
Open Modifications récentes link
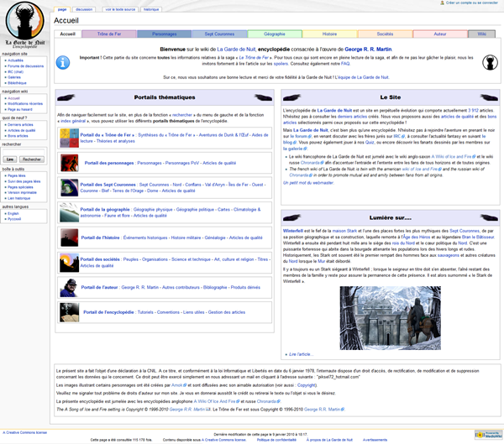(25, 104)
